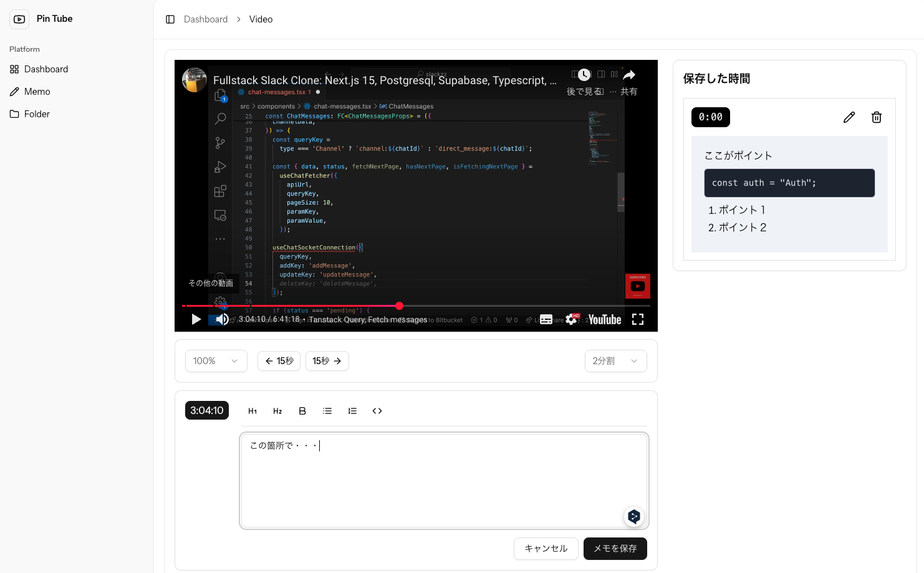Image resolution: width=924 pixels, height=573 pixels.
Task: Insert a numbered list in the memo
Action: (x=352, y=411)
